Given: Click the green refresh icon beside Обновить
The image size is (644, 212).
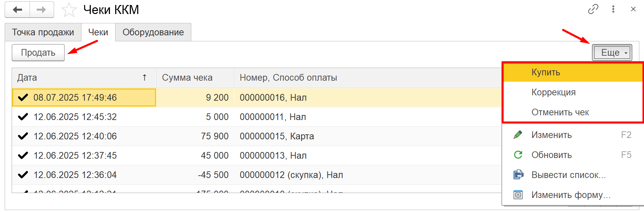Looking at the screenshot, I should point(518,155).
